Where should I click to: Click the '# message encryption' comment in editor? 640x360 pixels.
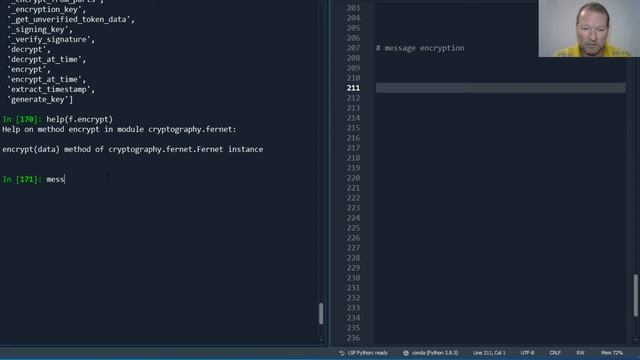pos(420,48)
